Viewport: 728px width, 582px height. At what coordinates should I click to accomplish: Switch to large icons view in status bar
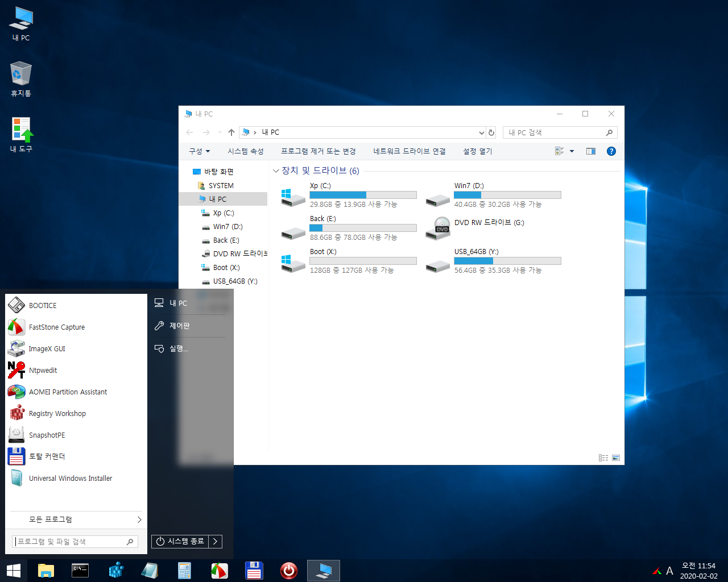point(616,458)
